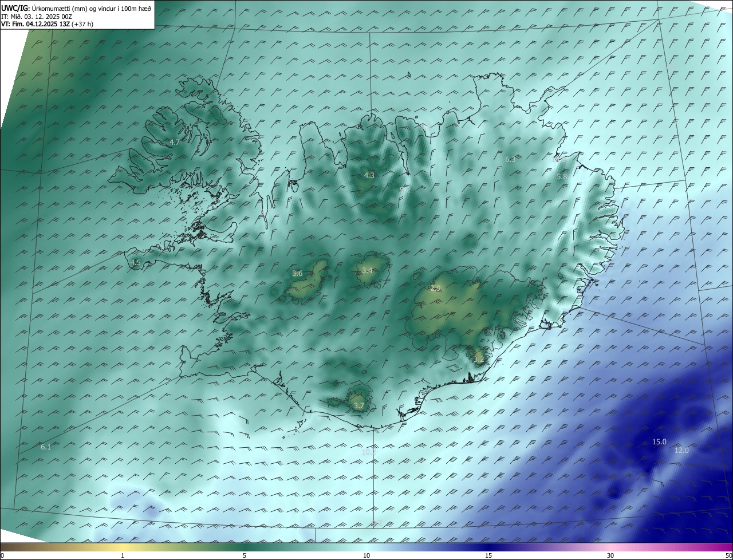This screenshot has width=733, height=560.
Task: Click the 3.4 value on the central glacier
Action: point(367,270)
